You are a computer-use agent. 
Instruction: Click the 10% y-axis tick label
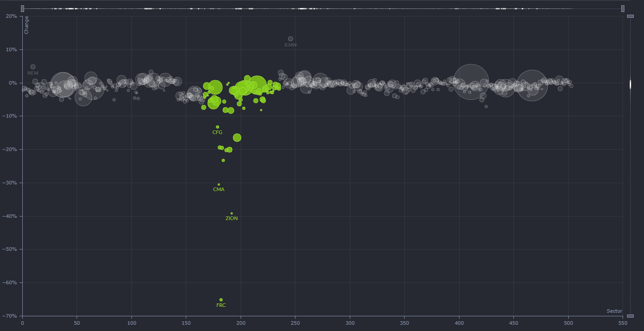(11, 49)
